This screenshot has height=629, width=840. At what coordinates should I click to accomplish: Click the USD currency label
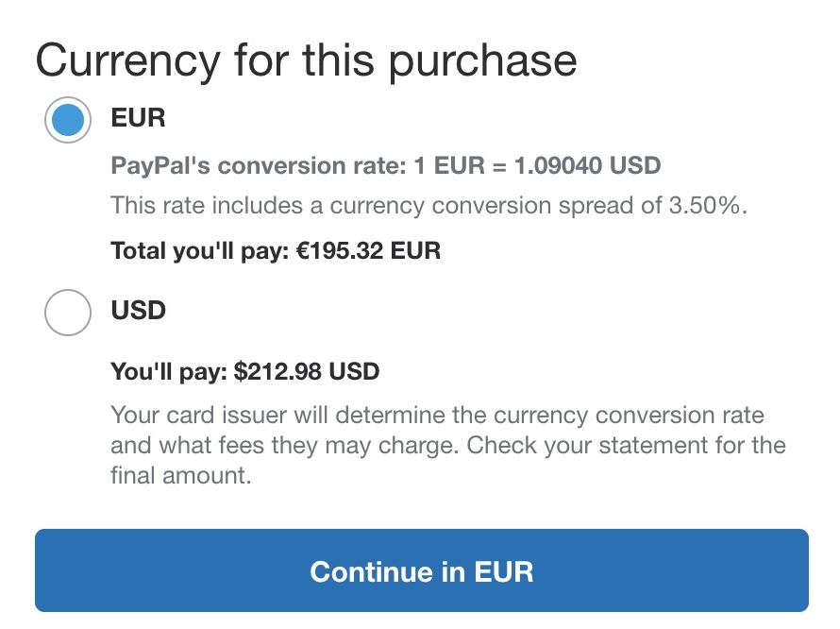coord(139,310)
